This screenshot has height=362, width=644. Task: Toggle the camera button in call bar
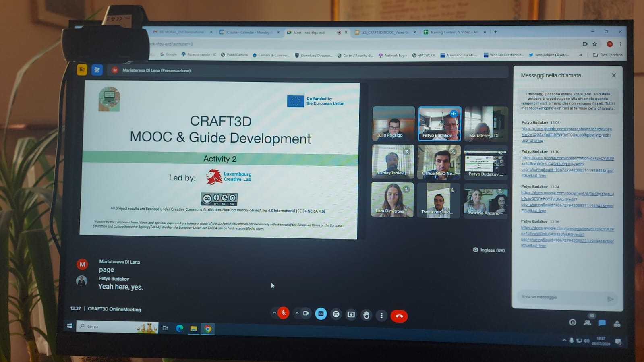(306, 313)
